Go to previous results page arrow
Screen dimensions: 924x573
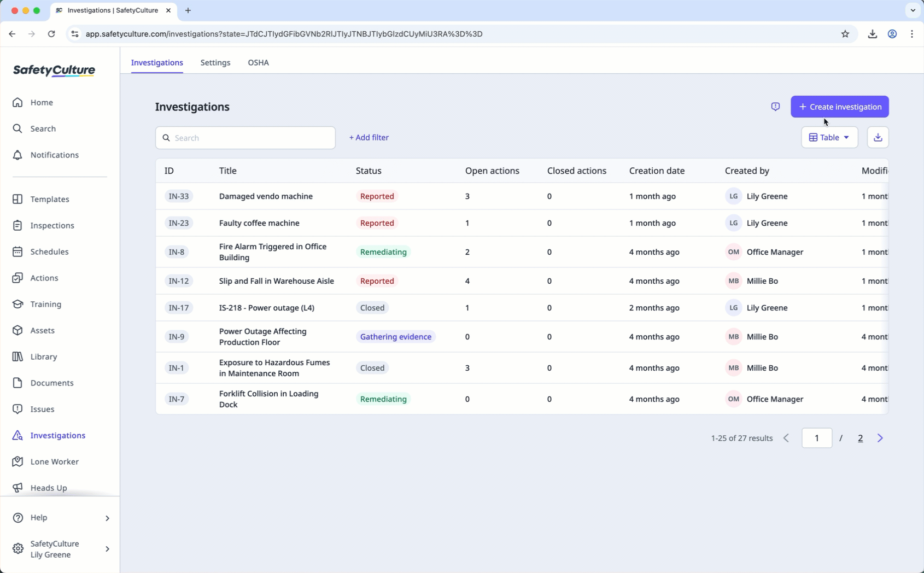tap(786, 438)
